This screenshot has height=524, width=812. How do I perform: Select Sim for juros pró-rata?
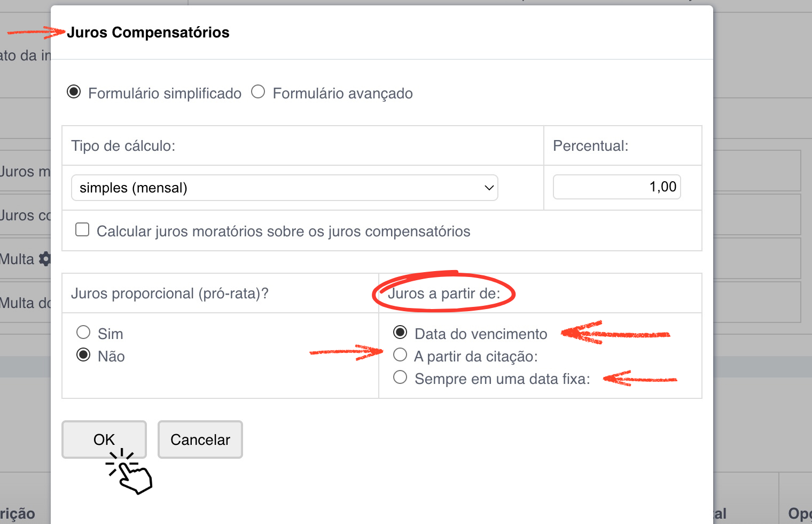83,333
